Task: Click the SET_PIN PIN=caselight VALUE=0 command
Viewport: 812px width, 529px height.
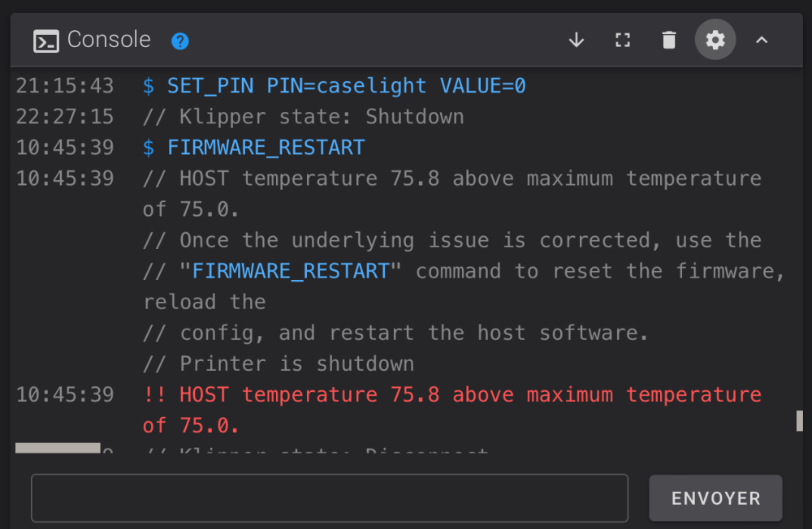Action: pyautogui.click(x=346, y=85)
